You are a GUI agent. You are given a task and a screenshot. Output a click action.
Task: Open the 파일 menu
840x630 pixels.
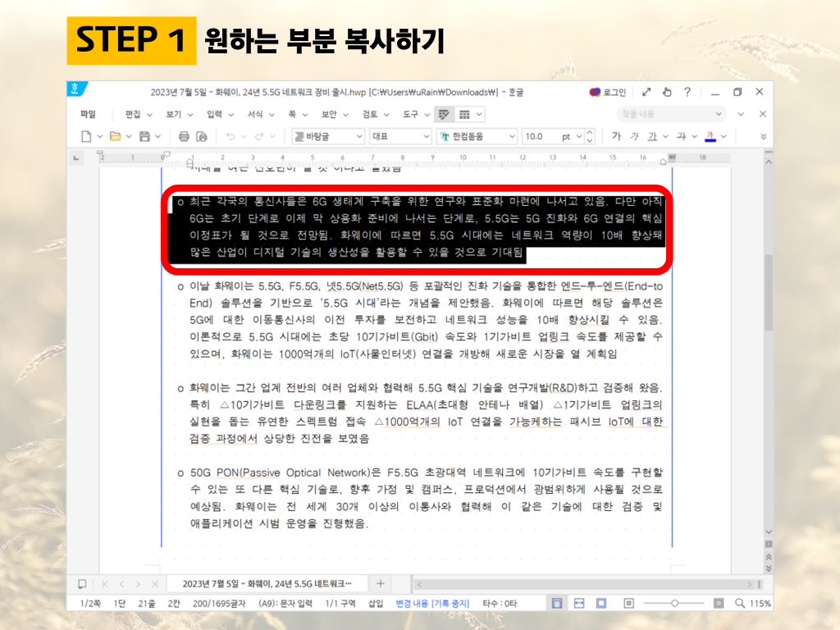(x=88, y=114)
